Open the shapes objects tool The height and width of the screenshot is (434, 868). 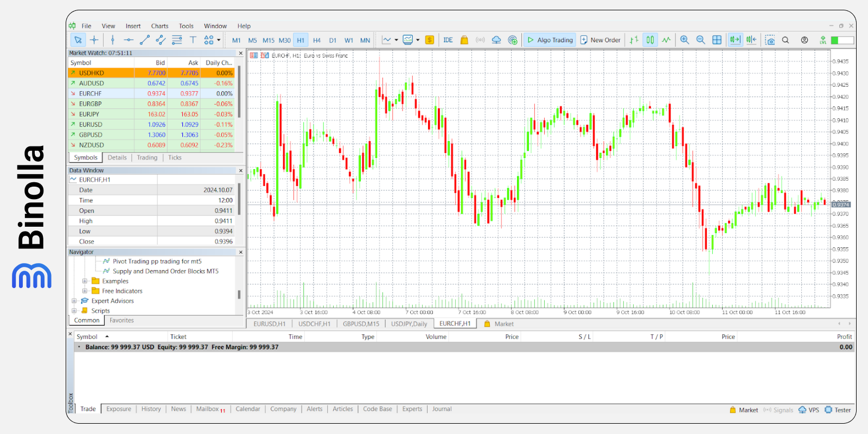pos(208,40)
